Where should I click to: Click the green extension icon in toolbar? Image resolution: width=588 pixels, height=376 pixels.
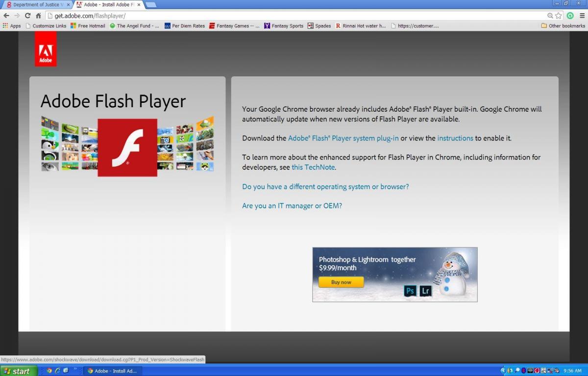570,16
